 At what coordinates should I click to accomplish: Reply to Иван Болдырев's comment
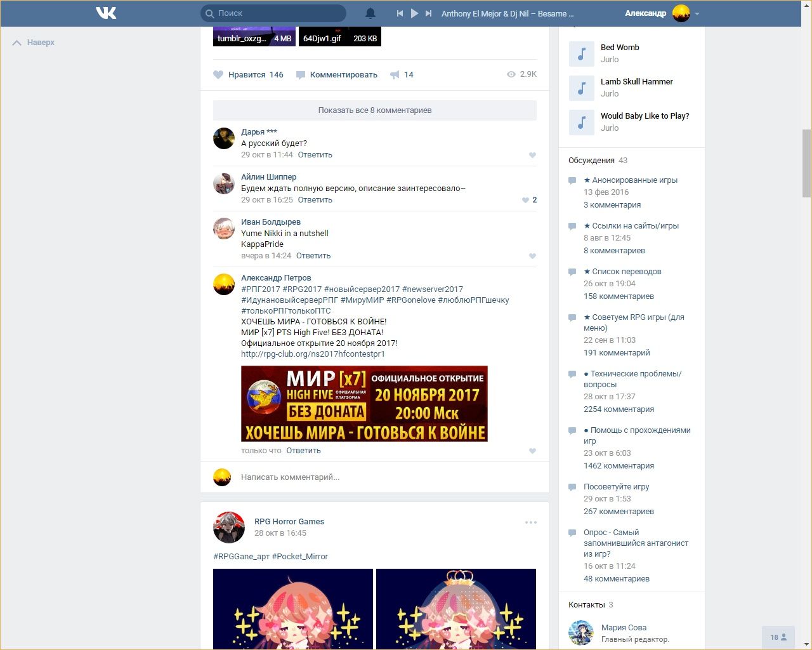point(313,256)
